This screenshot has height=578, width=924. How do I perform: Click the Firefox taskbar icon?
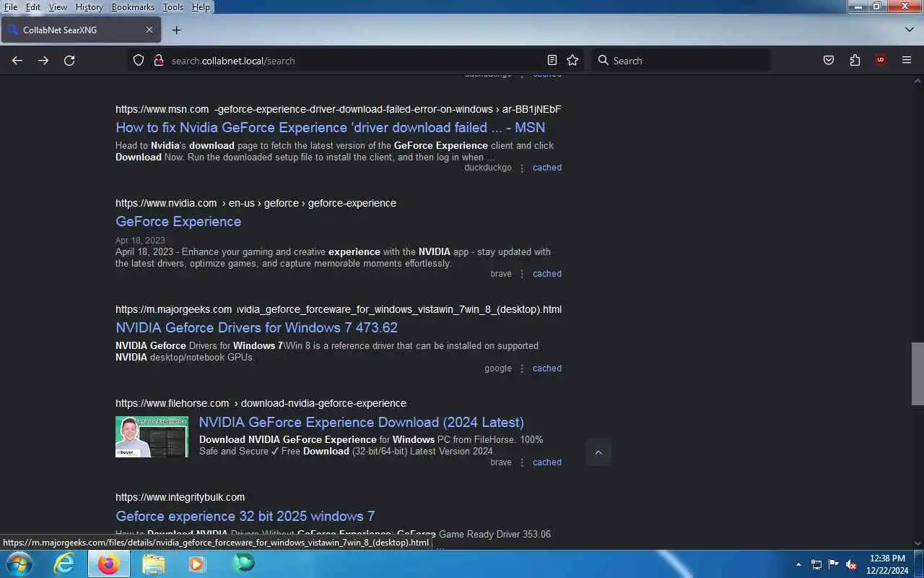click(x=109, y=564)
